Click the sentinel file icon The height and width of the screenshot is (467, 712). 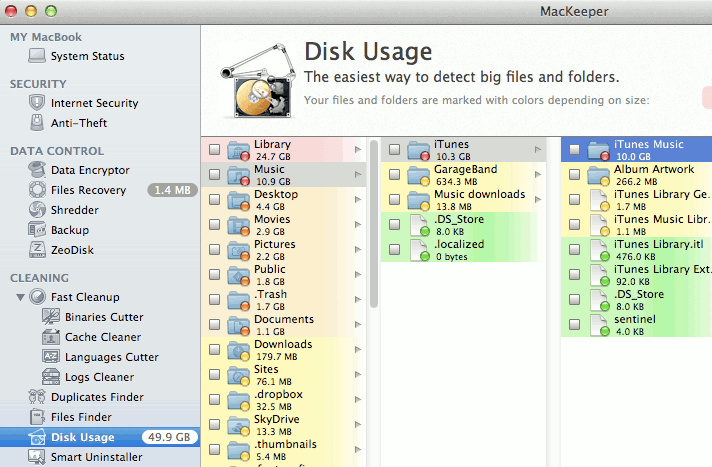(x=599, y=325)
